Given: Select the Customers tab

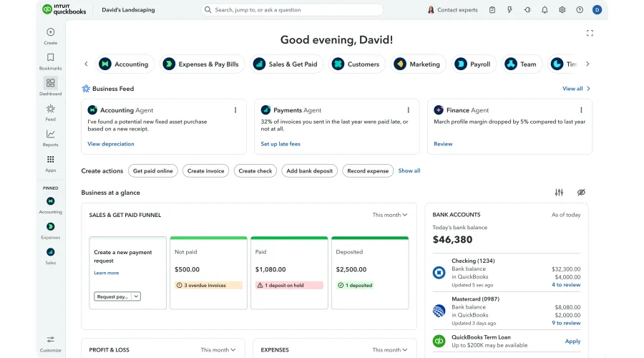Looking at the screenshot, I should (x=357, y=64).
